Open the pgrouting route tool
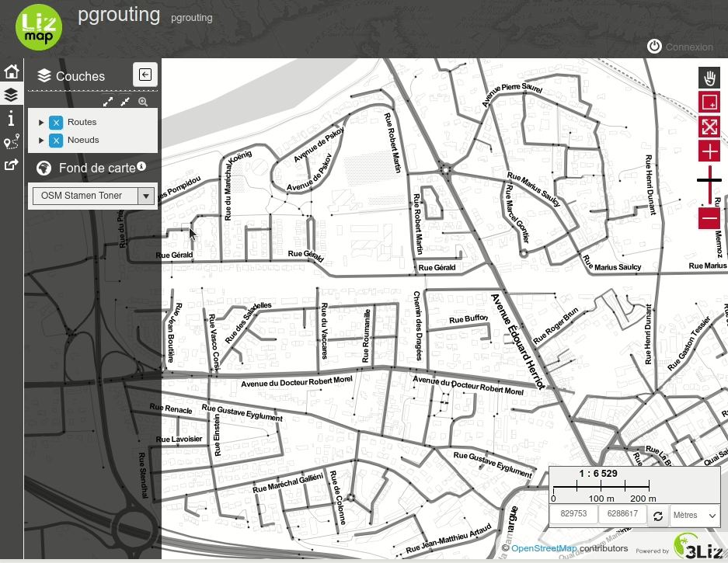The height and width of the screenshot is (563, 728). pyautogui.click(x=11, y=141)
